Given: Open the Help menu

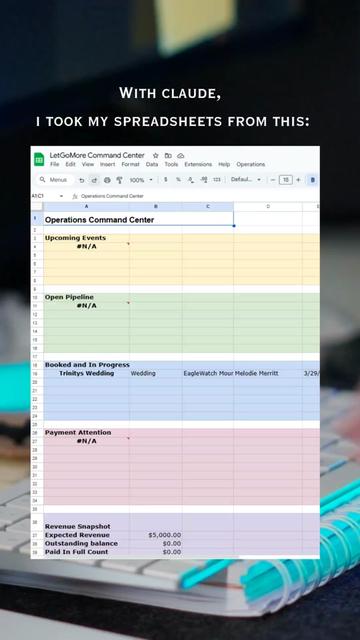Looking at the screenshot, I should pyautogui.click(x=224, y=164).
